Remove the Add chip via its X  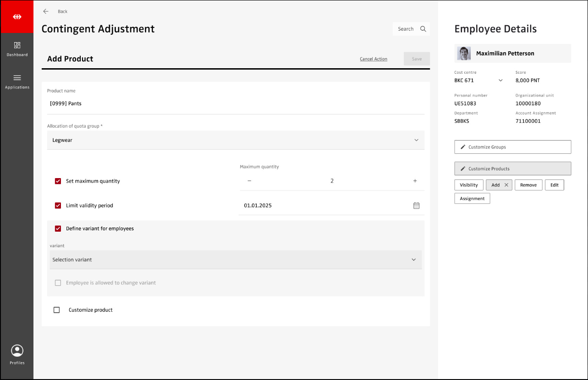[506, 185]
